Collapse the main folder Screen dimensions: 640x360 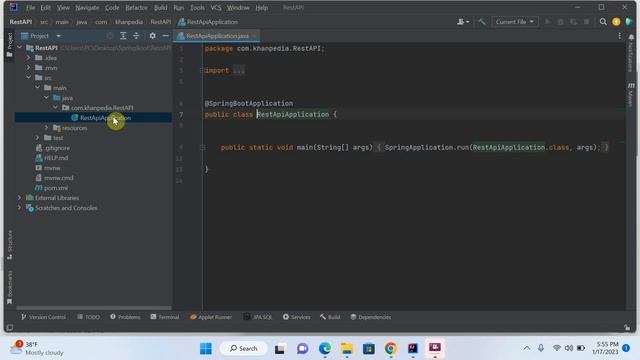[37, 87]
